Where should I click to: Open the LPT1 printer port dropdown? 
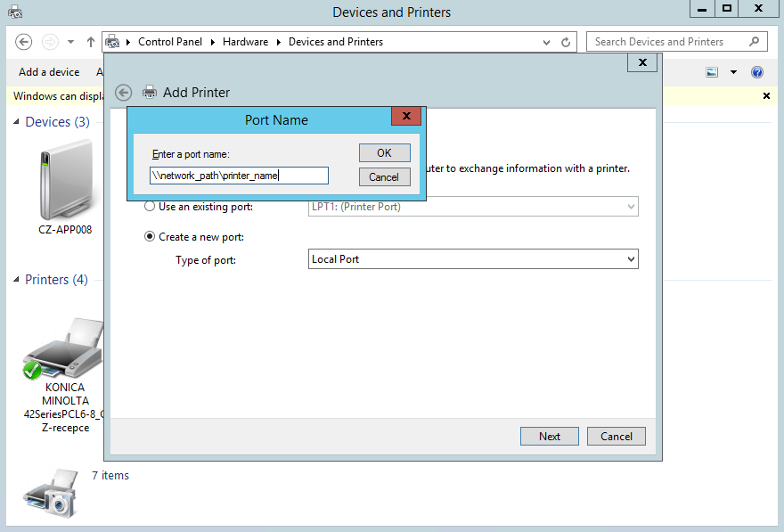click(630, 206)
